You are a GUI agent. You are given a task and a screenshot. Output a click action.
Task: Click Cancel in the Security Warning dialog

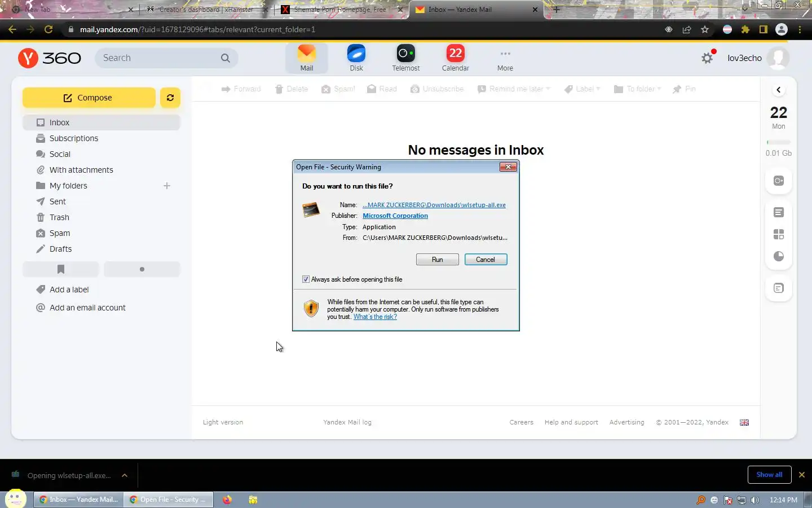(486, 260)
